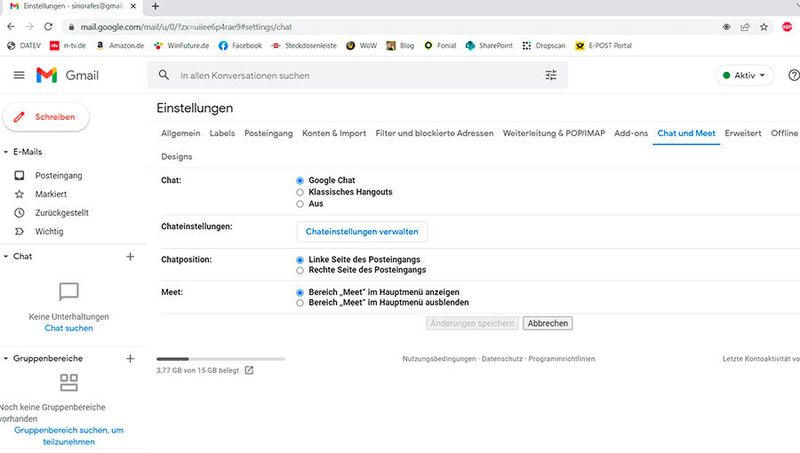Click the share page icon in address bar
The height and width of the screenshot is (453, 800).
tap(745, 27)
